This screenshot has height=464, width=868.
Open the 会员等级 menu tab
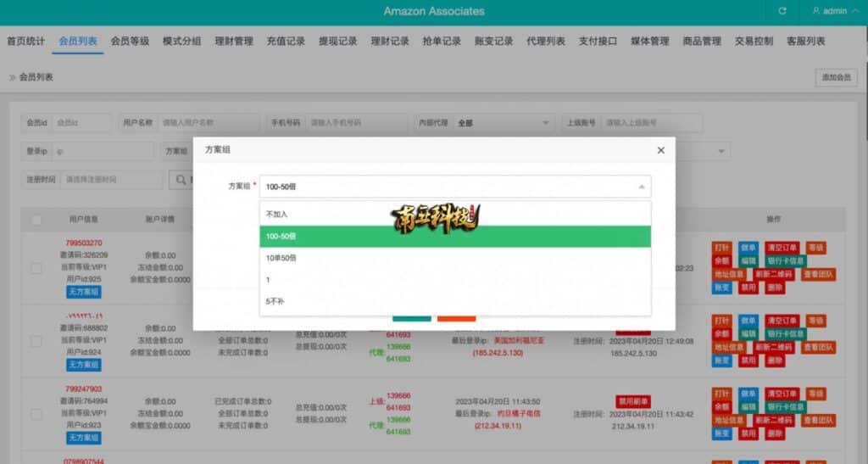(x=130, y=41)
